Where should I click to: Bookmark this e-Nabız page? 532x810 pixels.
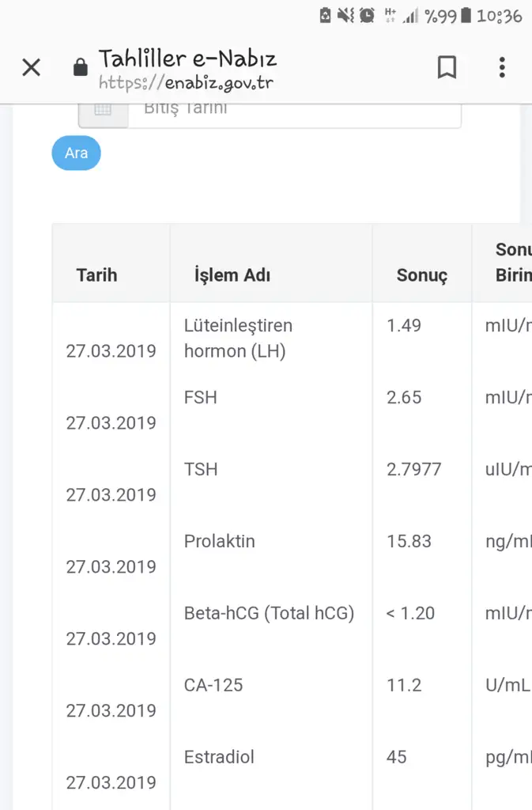[447, 68]
